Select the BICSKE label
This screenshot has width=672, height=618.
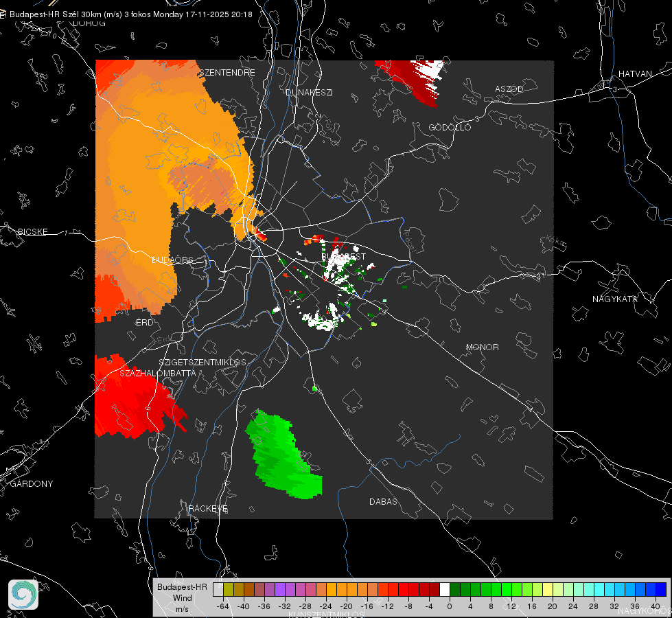pyautogui.click(x=32, y=231)
